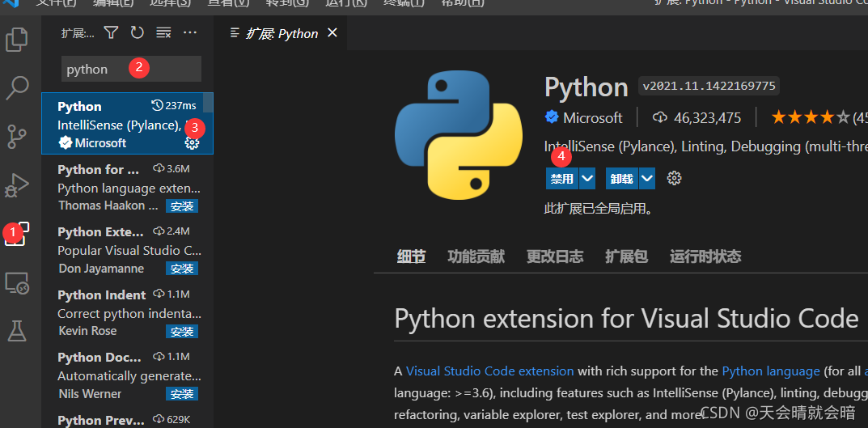
Task: Install Python Indent by Kevin Rose
Action: (x=181, y=331)
